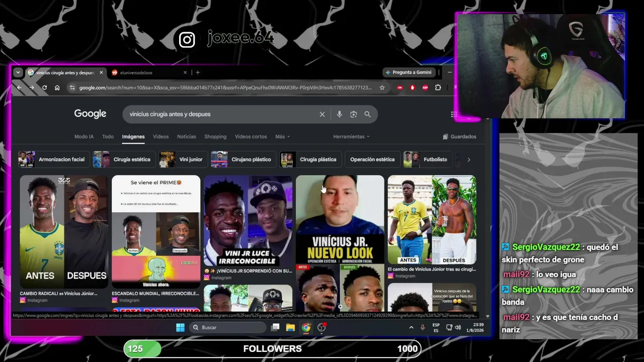
Task: Switch to Videos cortos results
Action: [251, 137]
